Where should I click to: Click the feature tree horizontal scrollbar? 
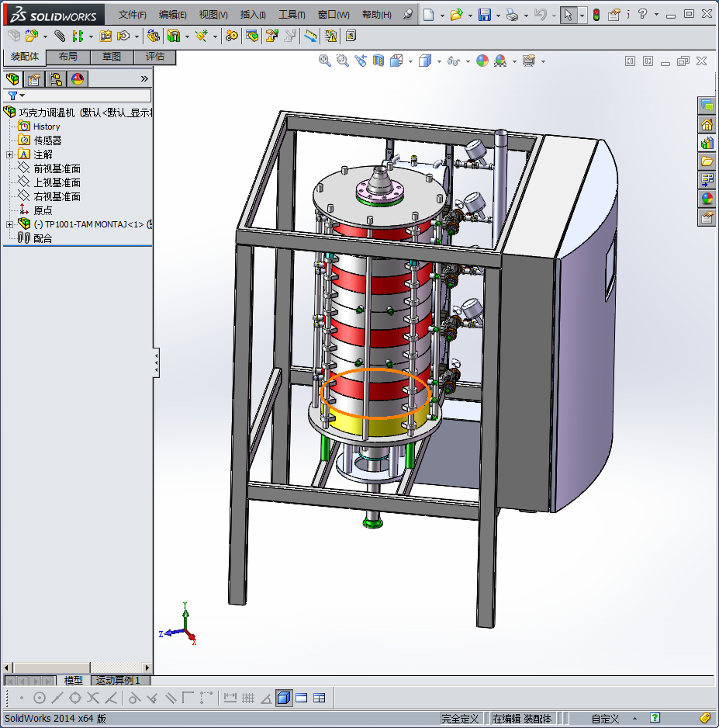78,667
